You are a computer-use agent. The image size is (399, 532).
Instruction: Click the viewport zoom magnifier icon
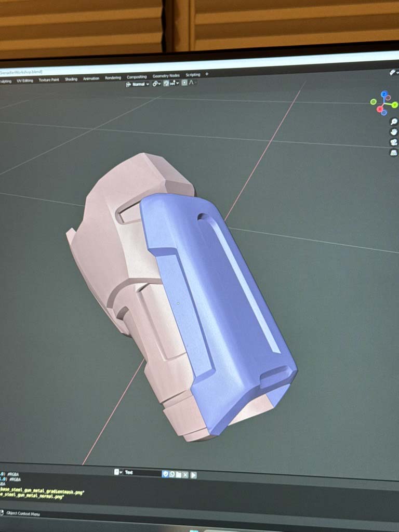click(394, 122)
